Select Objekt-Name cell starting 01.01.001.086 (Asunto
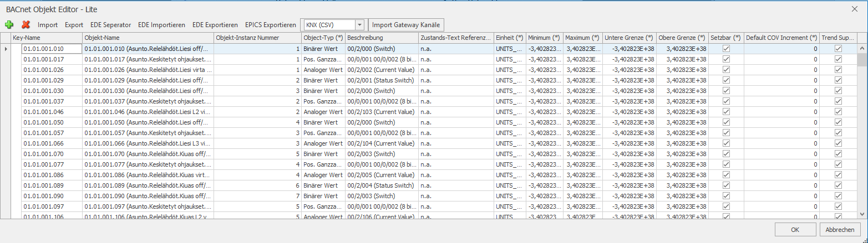Image resolution: width=868 pixels, height=243 pixels. click(x=148, y=175)
